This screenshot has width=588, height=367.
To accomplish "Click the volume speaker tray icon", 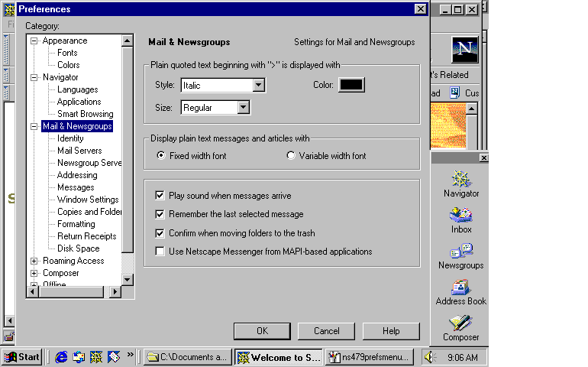I will coord(428,357).
